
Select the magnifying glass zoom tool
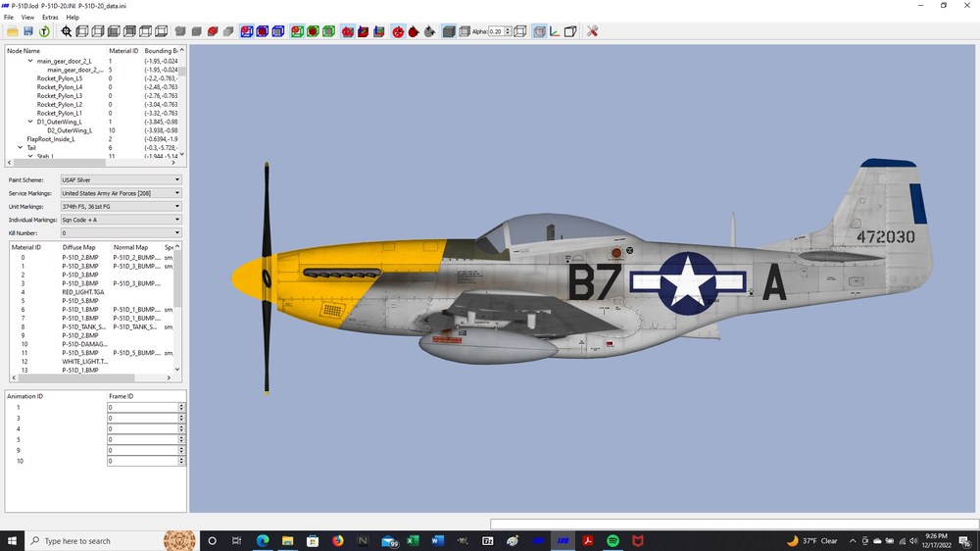click(x=67, y=31)
